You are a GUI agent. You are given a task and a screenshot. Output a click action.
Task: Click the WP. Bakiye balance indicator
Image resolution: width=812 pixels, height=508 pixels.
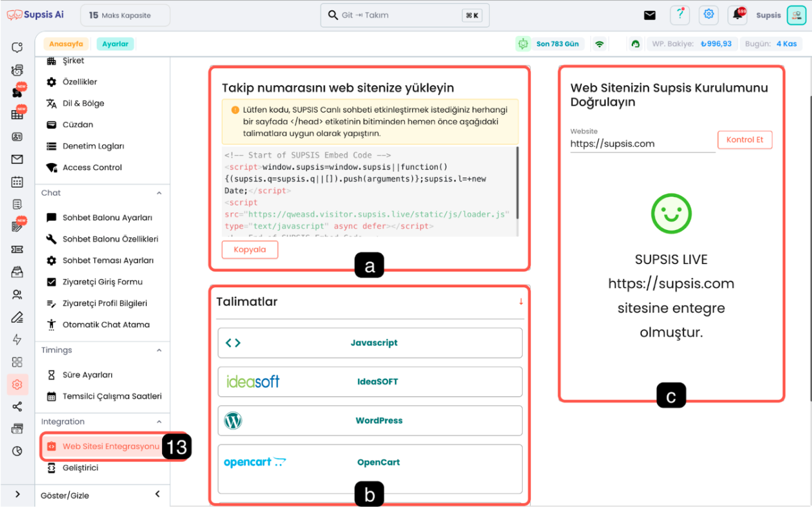pyautogui.click(x=692, y=44)
